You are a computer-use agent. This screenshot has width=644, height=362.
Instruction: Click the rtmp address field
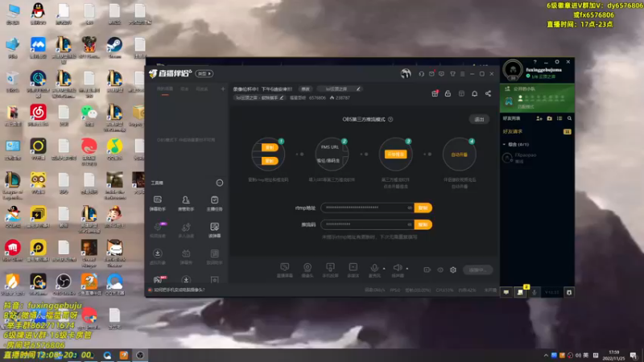click(368, 208)
